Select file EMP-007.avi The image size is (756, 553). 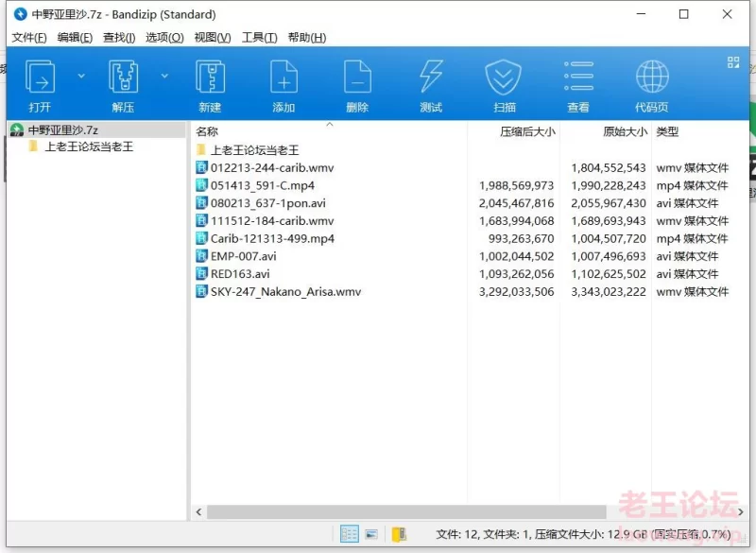(243, 256)
